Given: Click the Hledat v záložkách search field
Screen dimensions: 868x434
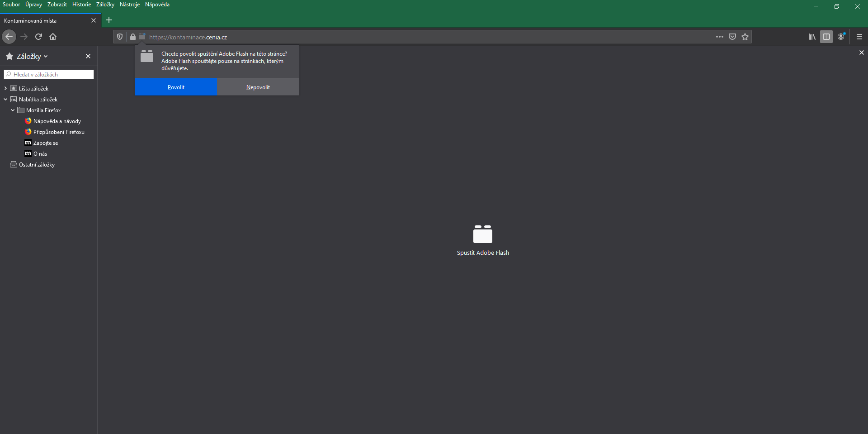Looking at the screenshot, I should click(x=49, y=75).
